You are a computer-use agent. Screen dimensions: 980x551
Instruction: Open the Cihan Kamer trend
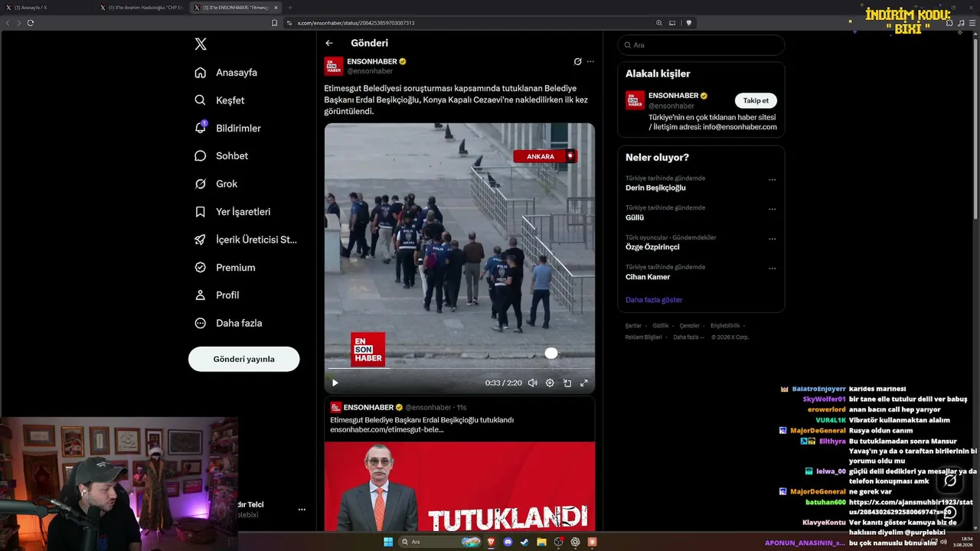(648, 277)
